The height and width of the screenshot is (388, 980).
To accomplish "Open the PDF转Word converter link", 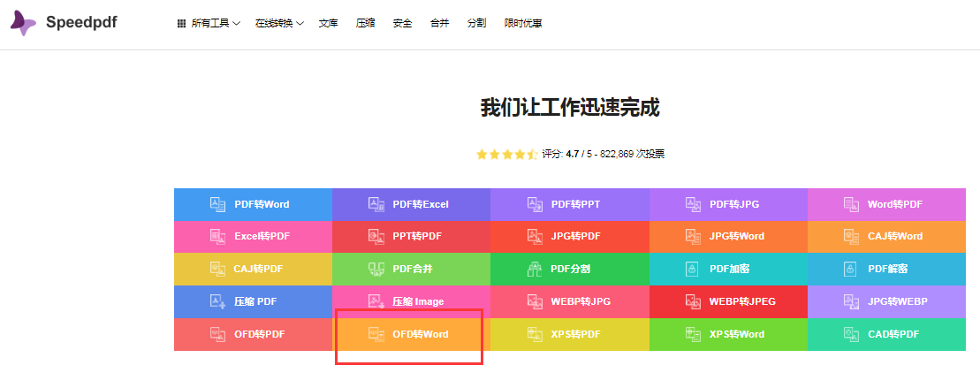I will click(253, 204).
